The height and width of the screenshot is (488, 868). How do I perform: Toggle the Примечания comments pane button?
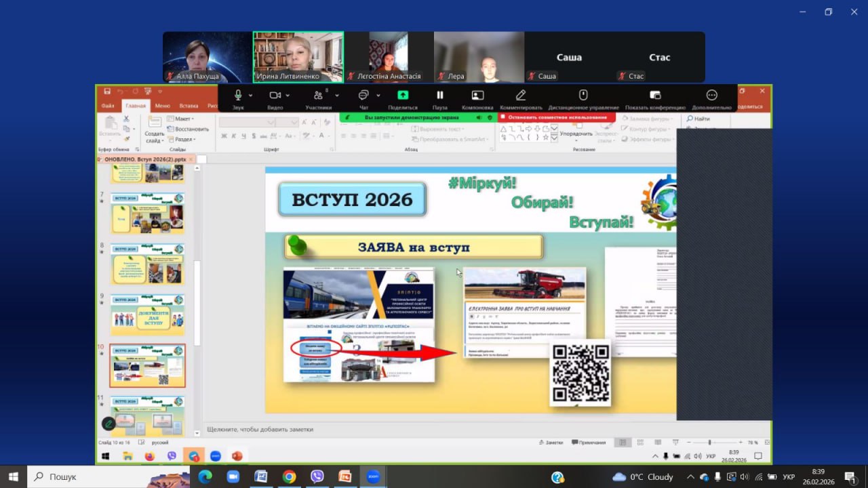pos(589,443)
